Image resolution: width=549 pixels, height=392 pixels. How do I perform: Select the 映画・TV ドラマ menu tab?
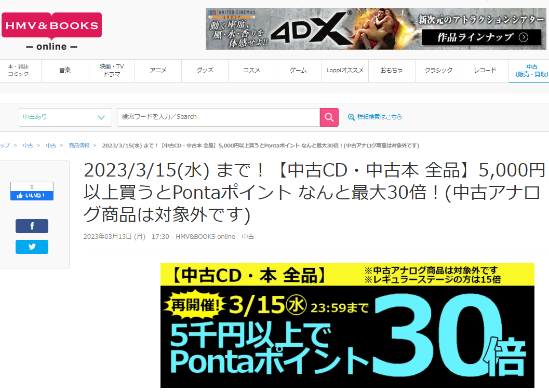pos(111,70)
